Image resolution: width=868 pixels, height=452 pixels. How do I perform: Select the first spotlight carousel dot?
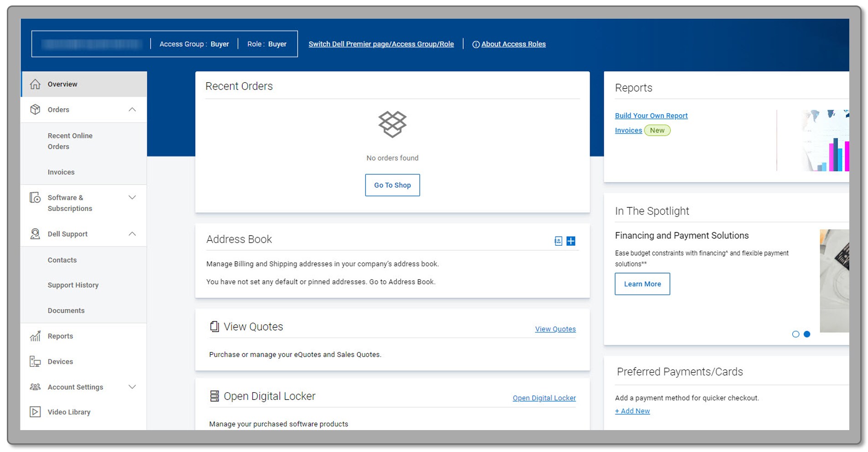[x=795, y=334]
